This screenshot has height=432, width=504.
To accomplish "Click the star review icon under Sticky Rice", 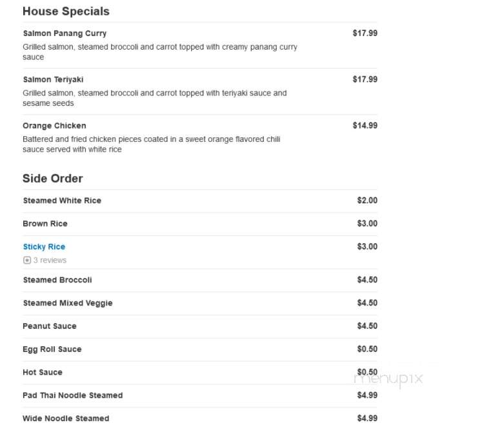I will 27,260.
